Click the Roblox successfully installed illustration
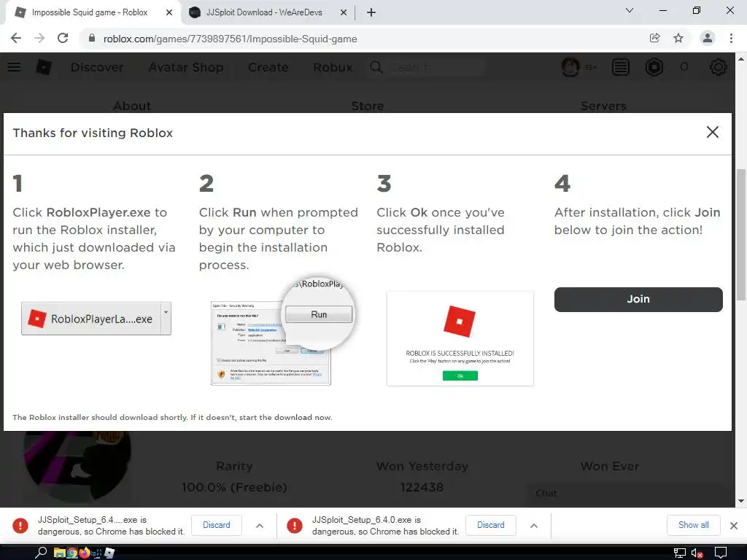 click(460, 338)
